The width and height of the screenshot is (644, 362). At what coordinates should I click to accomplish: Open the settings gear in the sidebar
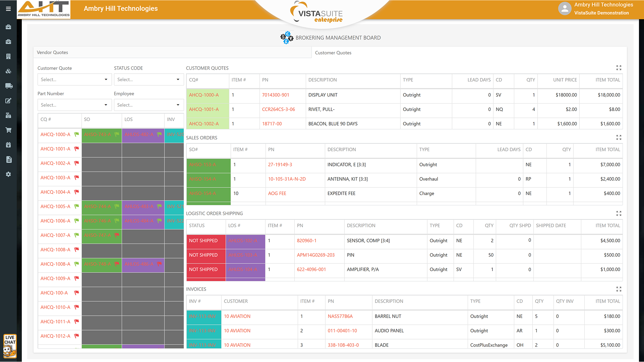[8, 174]
